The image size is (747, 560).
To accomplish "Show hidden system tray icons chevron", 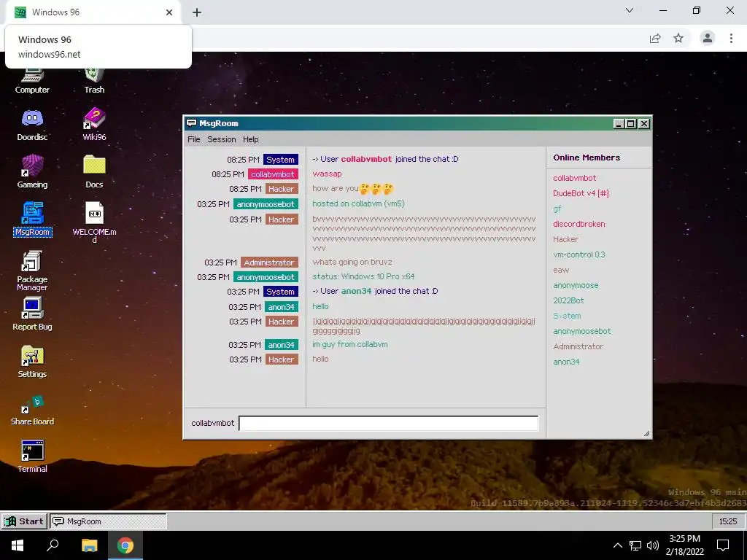I will click(617, 545).
